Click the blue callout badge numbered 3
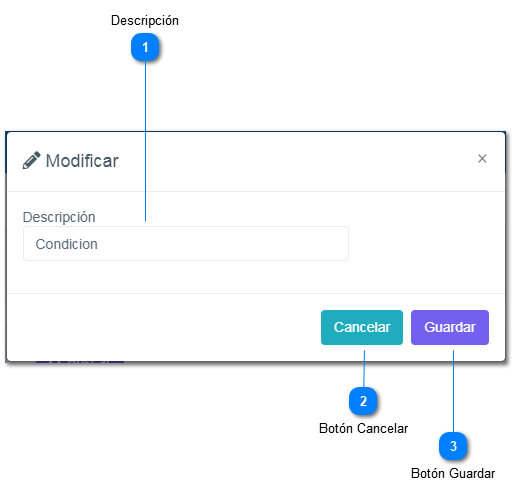The width and height of the screenshot is (515, 497). [453, 446]
